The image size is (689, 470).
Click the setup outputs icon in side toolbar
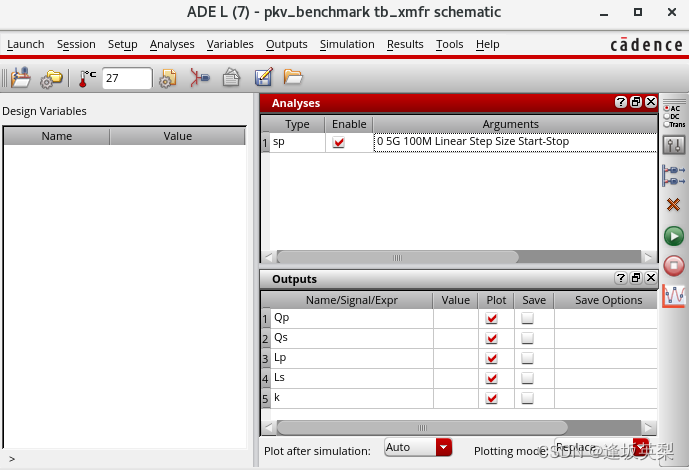(x=673, y=175)
